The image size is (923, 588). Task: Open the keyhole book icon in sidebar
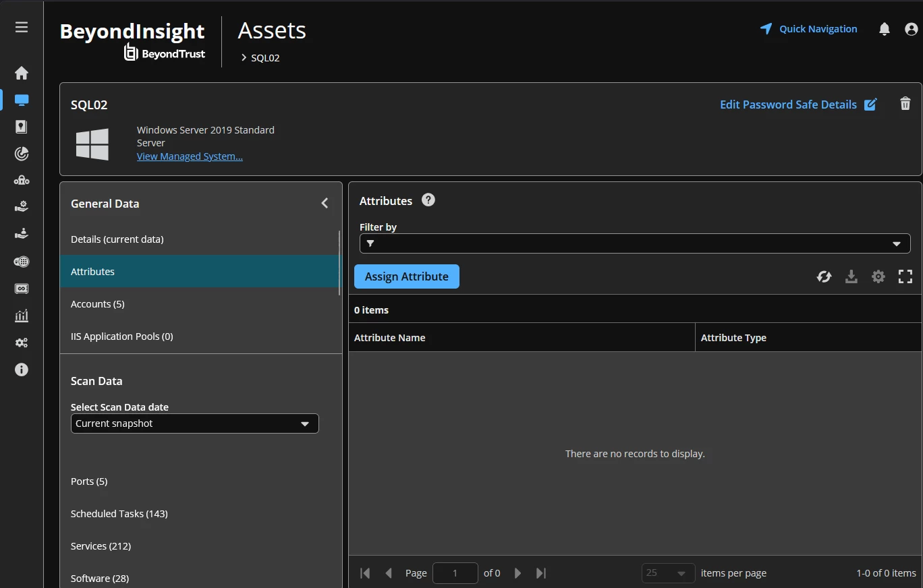click(22, 127)
